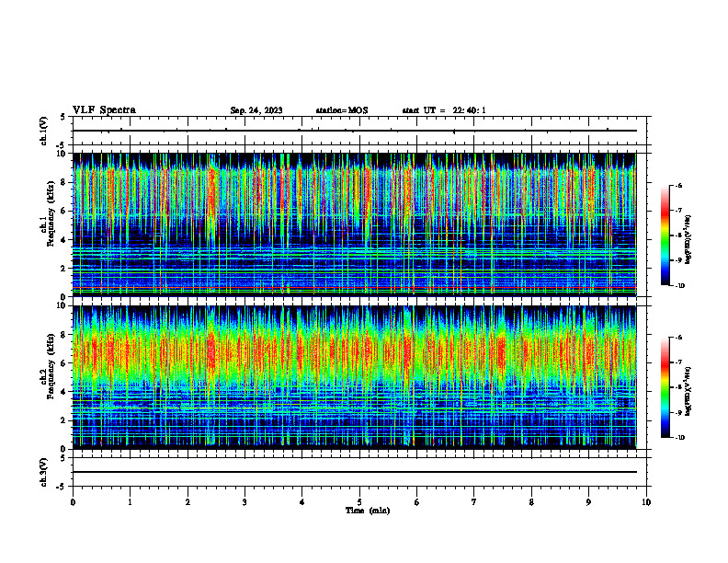Click the "start UT = 22:40: 1" label
This screenshot has width=728, height=563.
(444, 110)
